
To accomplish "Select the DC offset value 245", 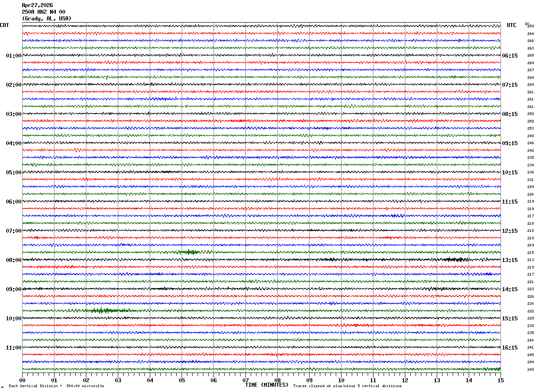I will click(530, 355).
